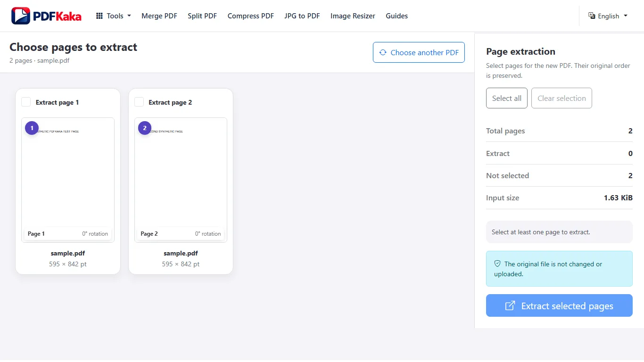Click the Input size row label
This screenshot has height=362, width=644.
tap(503, 198)
